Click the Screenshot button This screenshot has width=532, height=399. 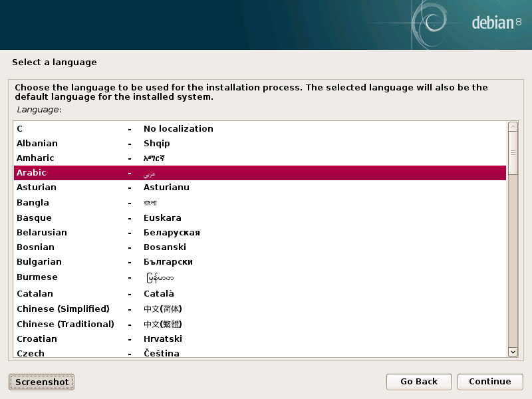point(41,382)
